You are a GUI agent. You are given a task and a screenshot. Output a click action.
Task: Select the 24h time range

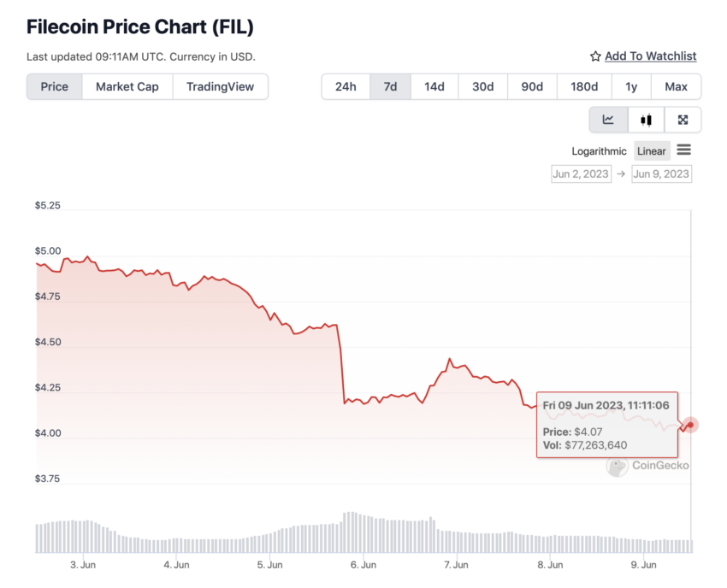346,86
